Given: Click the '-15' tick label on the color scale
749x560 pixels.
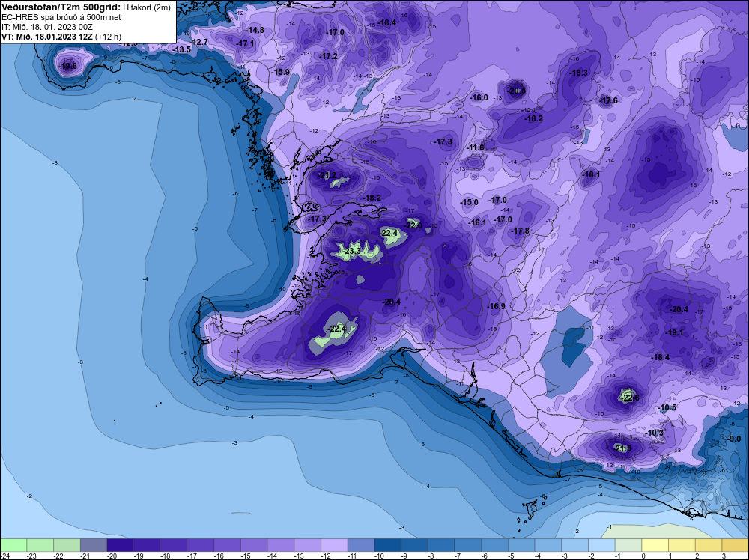Looking at the screenshot, I should point(246,556).
